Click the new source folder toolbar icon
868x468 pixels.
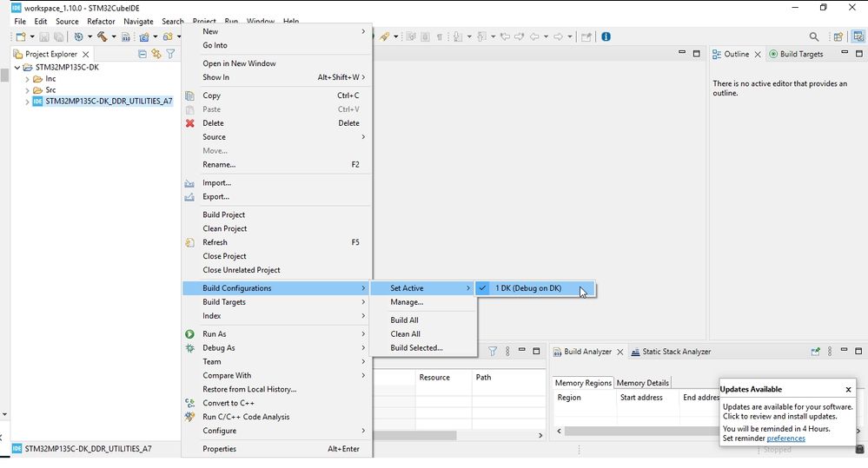pyautogui.click(x=168, y=37)
